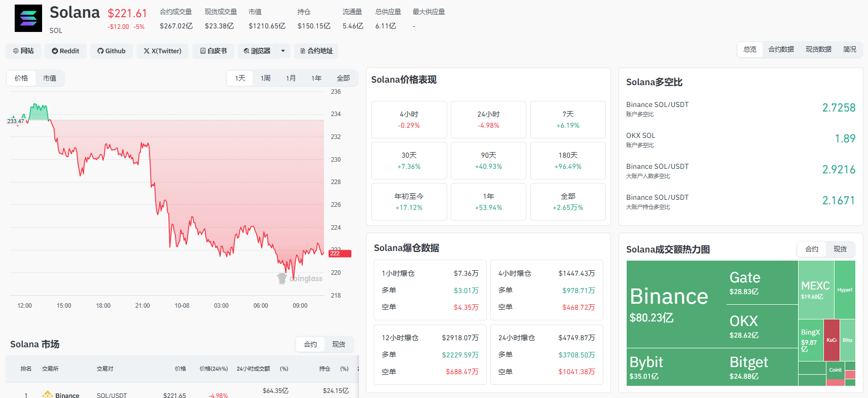Image resolution: width=868 pixels, height=398 pixels.
Task: Select the 1周 chart time range
Action: (x=266, y=78)
